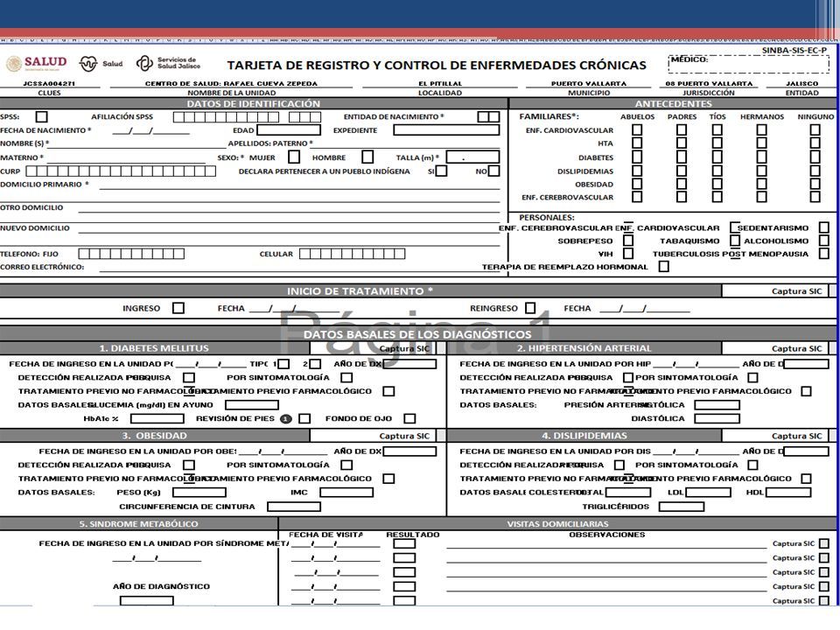Click the 5. SINDROME METABÓLICO header
Image resolution: width=840 pixels, height=630 pixels.
139,523
